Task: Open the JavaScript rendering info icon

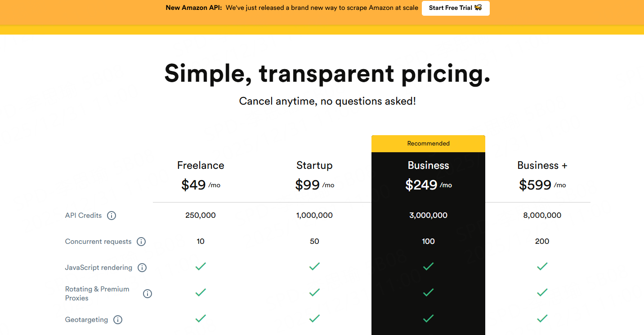Action: pos(142,267)
